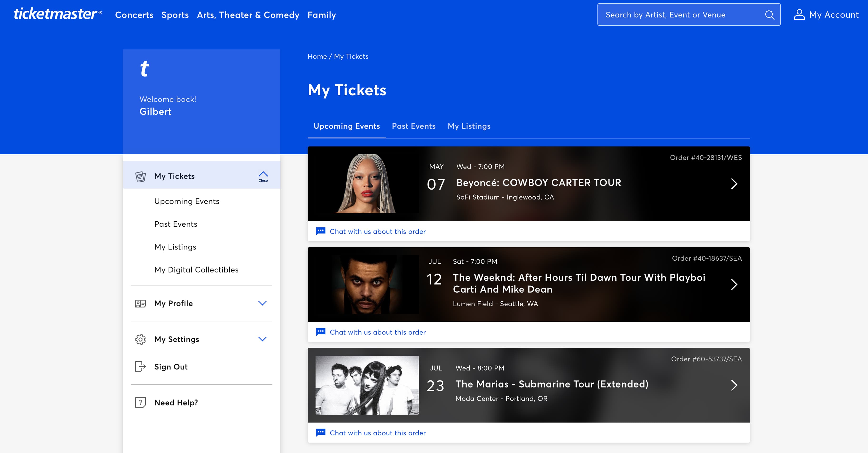Open the Concerts menu
Screen dimensions: 868x453
[x=134, y=15]
